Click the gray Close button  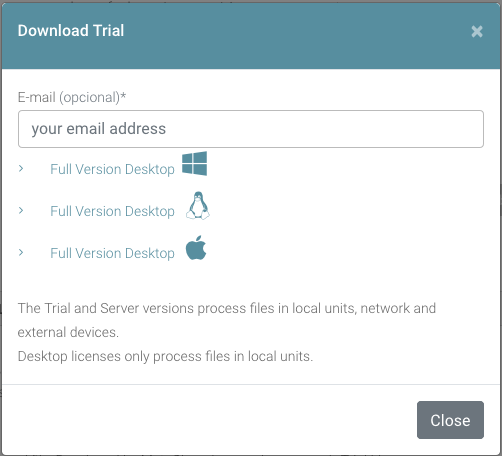450,420
